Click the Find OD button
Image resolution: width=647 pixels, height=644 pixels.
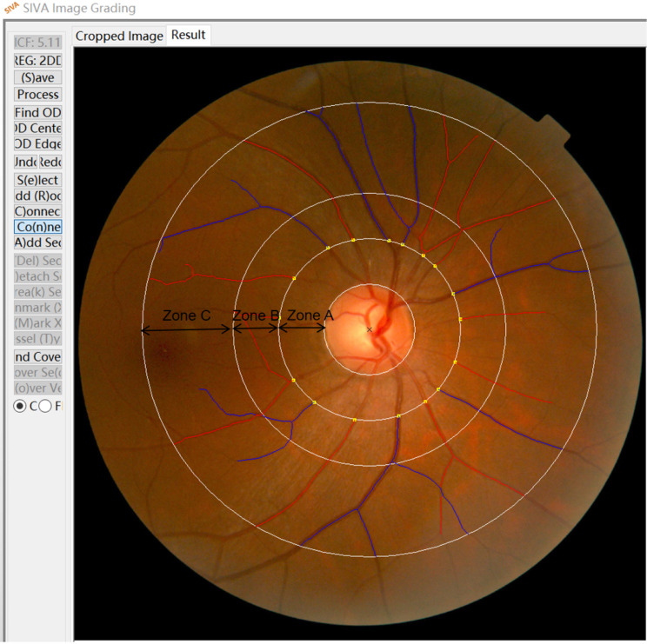pyautogui.click(x=37, y=113)
